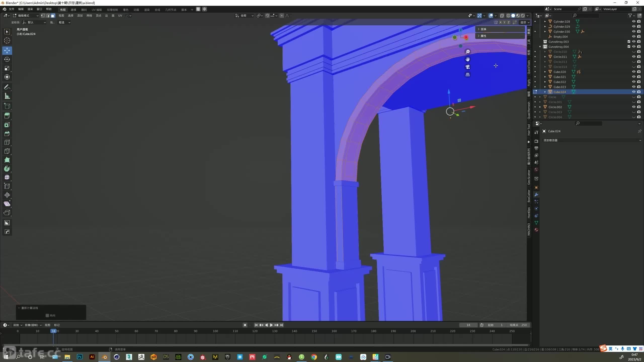Uncheck CurveArray.003 collection checkbox

(x=629, y=42)
